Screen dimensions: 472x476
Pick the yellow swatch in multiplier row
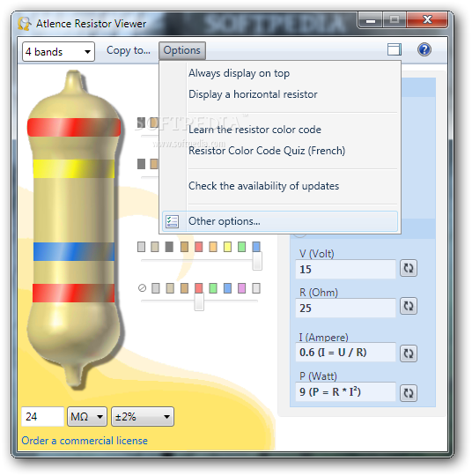[x=227, y=247]
